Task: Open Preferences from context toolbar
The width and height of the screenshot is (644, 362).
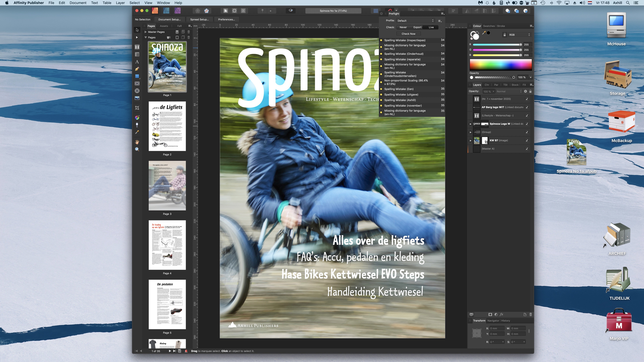Action: coord(226,19)
